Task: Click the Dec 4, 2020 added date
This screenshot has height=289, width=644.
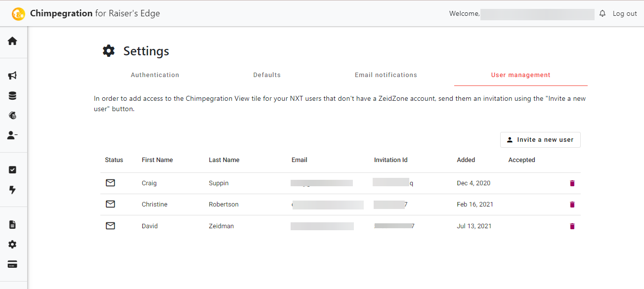Action: pos(474,183)
